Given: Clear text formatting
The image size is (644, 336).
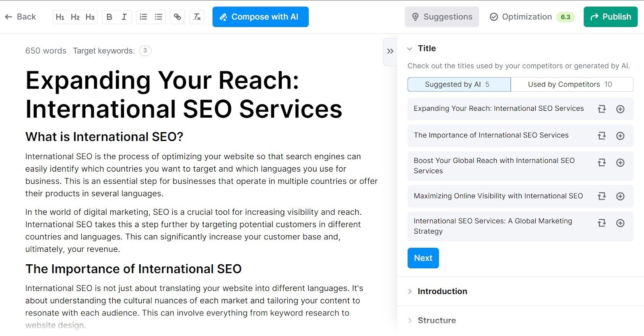Looking at the screenshot, I should 197,17.
